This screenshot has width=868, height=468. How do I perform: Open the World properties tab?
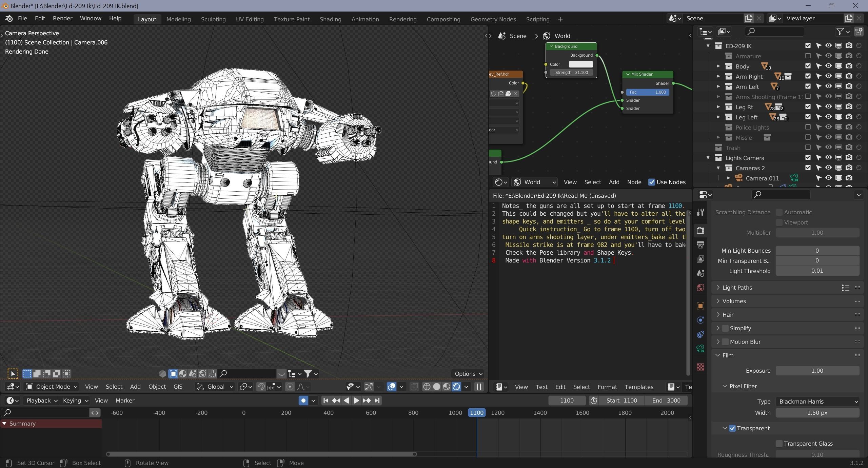[x=701, y=288]
